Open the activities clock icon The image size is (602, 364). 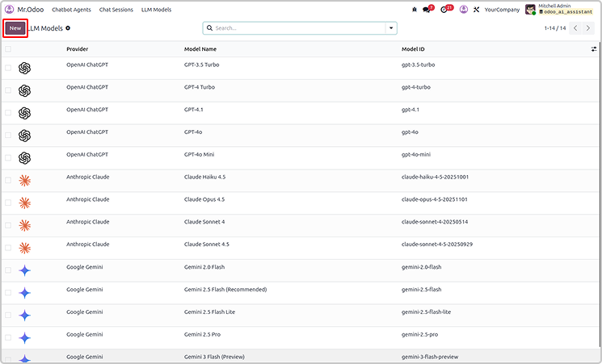point(445,10)
